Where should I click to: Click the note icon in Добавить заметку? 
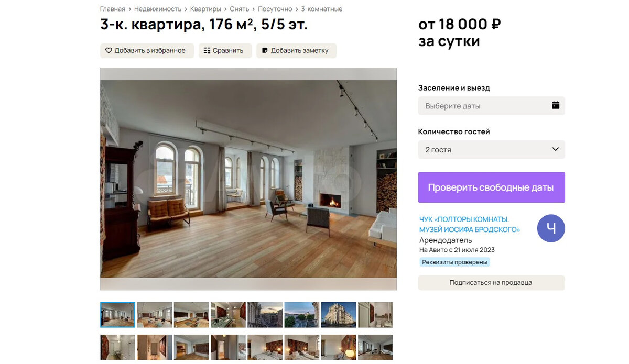[x=265, y=51]
